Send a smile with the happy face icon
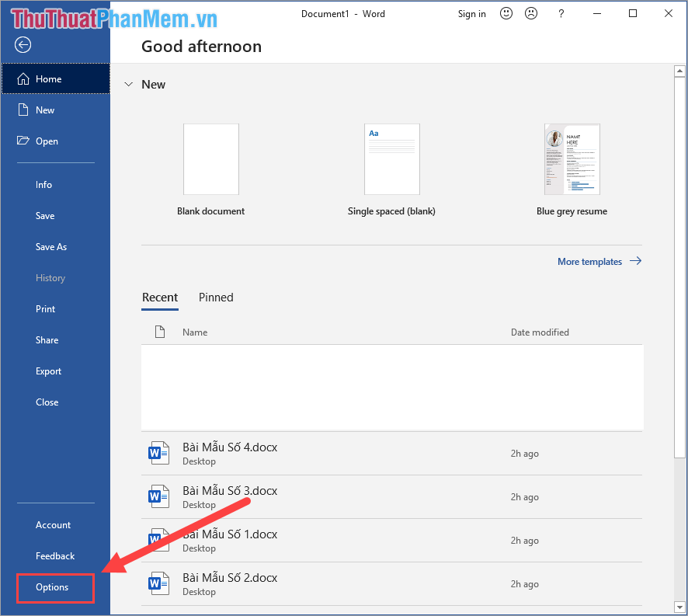Screen dimensions: 688x616 pyautogui.click(x=506, y=14)
